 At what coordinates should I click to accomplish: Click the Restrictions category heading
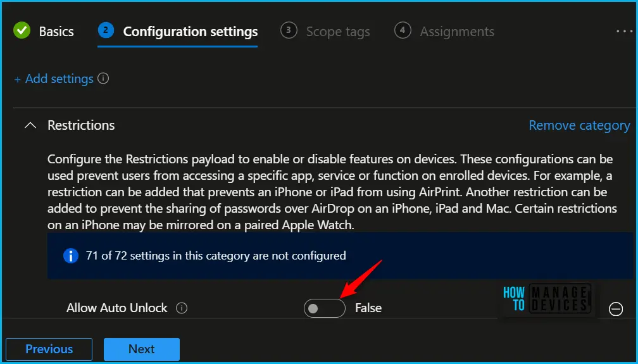click(81, 125)
